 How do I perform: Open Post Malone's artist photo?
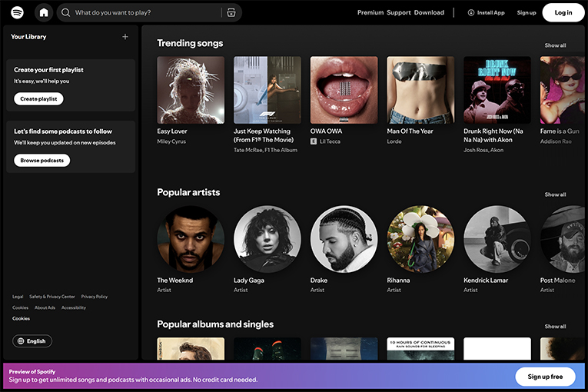[x=563, y=239]
